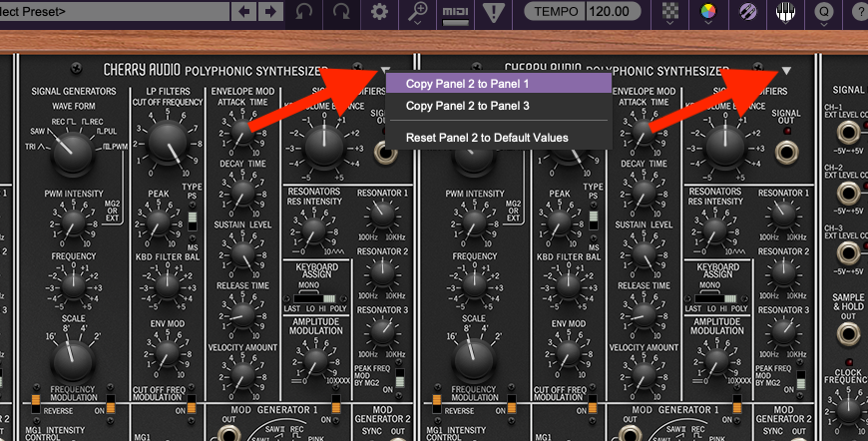This screenshot has height=441, width=868.
Task: Click Mod Generator 1 Out jack, right panel
Action: [x=630, y=435]
